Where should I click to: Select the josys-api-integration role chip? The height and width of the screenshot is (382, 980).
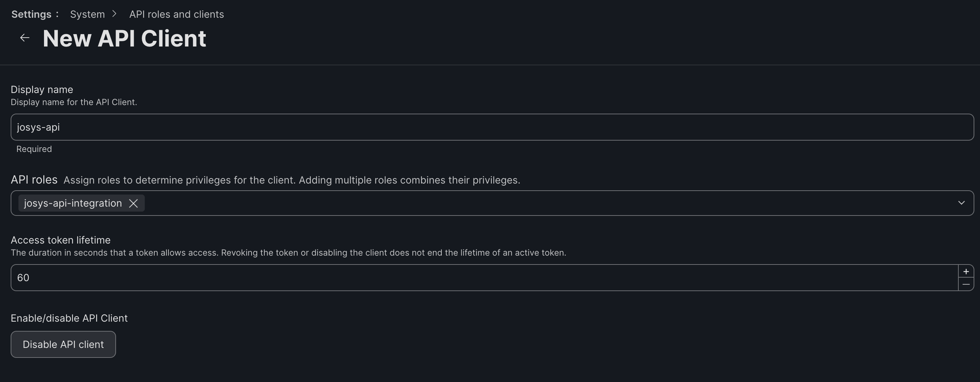tap(73, 203)
